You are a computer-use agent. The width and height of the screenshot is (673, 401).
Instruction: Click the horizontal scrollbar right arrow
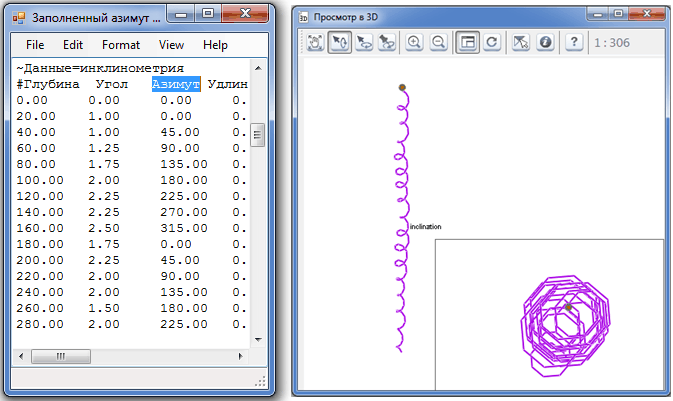coord(241,356)
